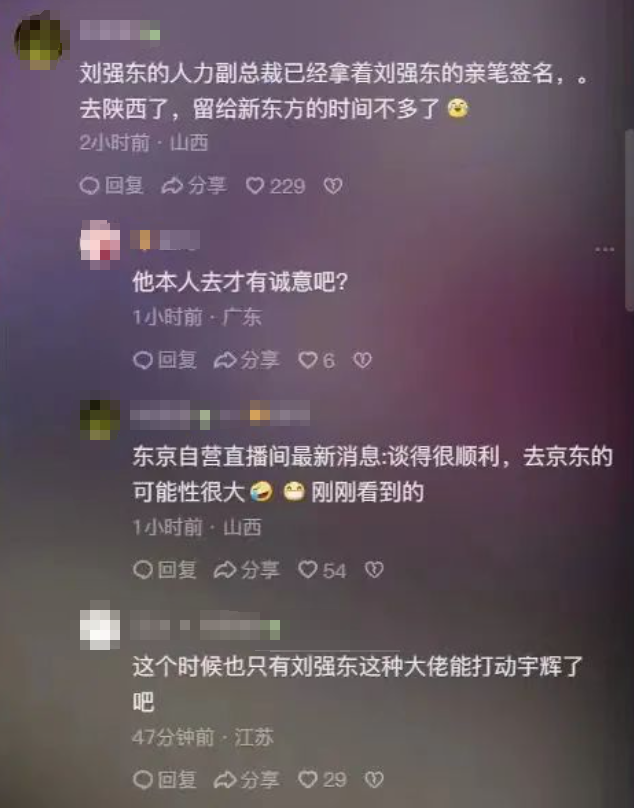Reply to the 他本人去才有诚意吧 comment
The height and width of the screenshot is (808, 634).
point(164,360)
